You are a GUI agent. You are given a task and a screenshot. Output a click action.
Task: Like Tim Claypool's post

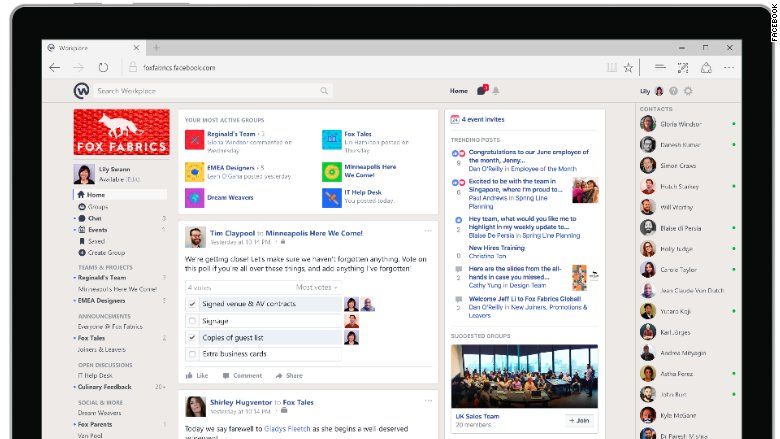pos(197,376)
